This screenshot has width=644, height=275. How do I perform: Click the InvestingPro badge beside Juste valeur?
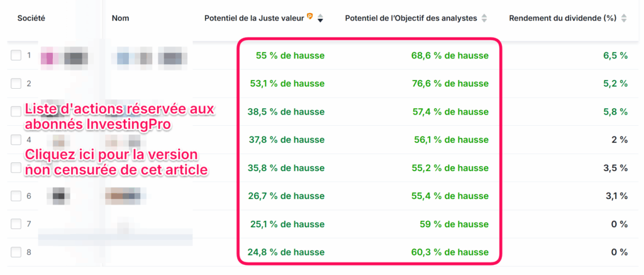(x=310, y=17)
